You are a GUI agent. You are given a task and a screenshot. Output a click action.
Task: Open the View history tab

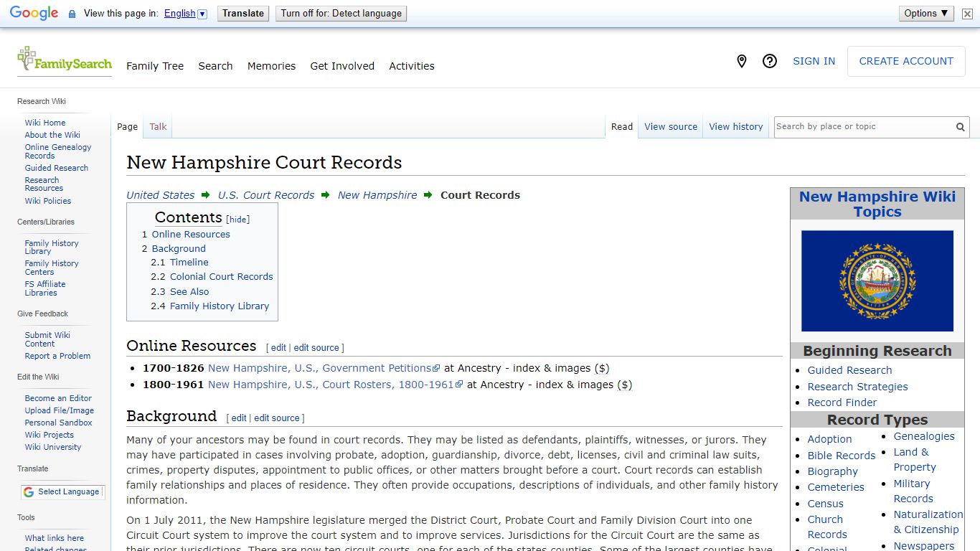click(736, 127)
